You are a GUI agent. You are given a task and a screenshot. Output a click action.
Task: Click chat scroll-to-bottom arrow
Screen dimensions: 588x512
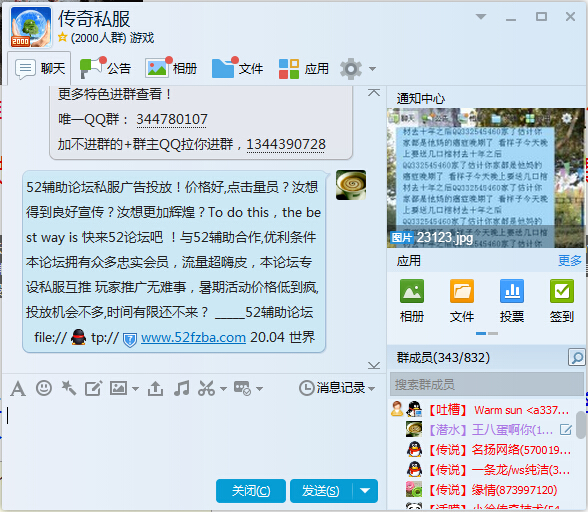374,365
